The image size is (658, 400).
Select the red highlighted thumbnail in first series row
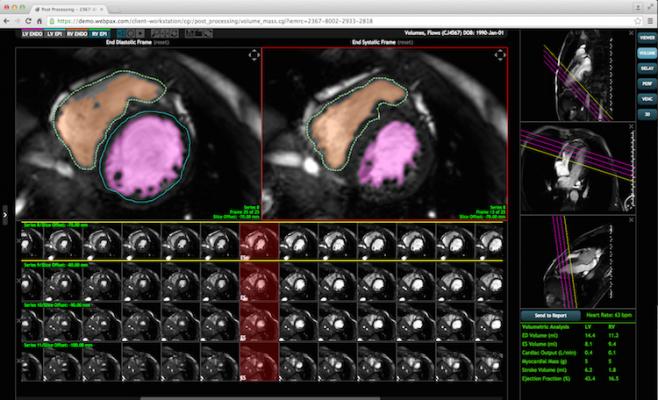point(259,241)
